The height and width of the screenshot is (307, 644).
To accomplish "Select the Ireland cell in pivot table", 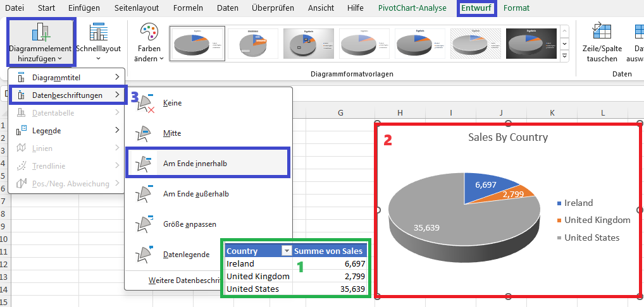I will click(258, 263).
